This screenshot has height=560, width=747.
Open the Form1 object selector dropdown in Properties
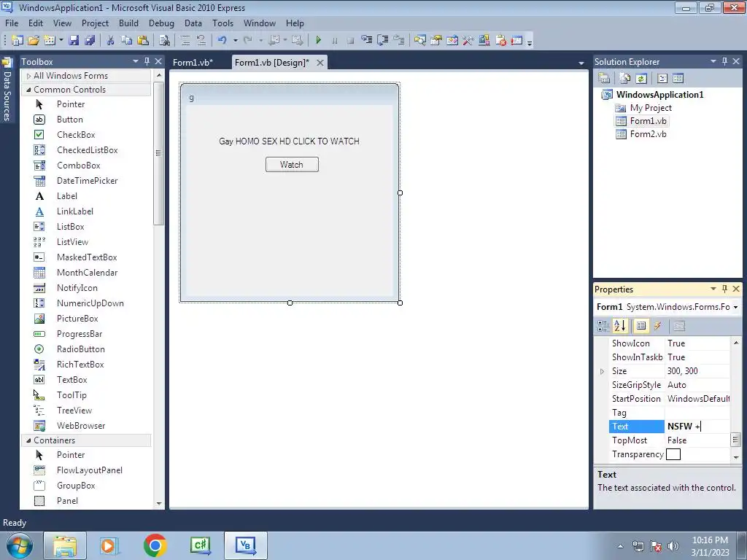[x=735, y=307]
